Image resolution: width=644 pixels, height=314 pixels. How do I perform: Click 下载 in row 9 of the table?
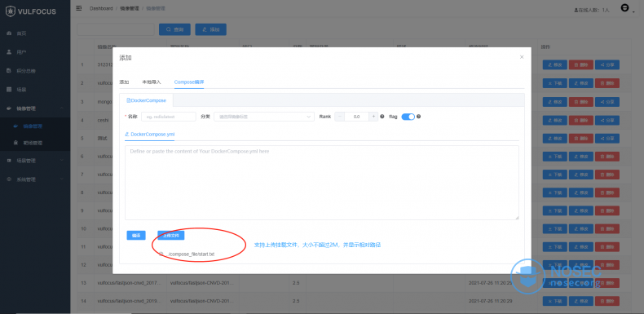click(555, 211)
